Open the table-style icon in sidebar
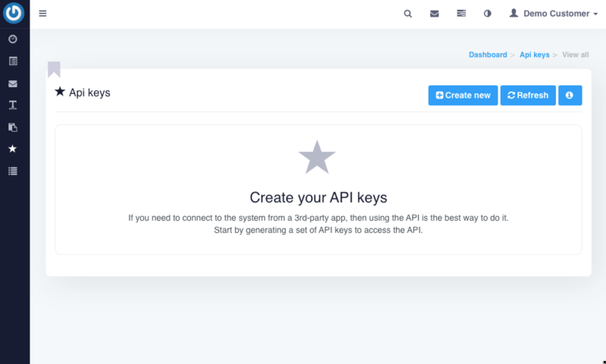This screenshot has width=606, height=364. pos(13,61)
